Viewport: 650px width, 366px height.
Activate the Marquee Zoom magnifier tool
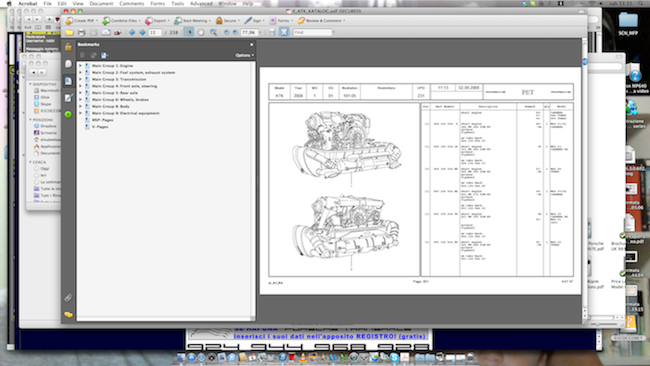213,32
